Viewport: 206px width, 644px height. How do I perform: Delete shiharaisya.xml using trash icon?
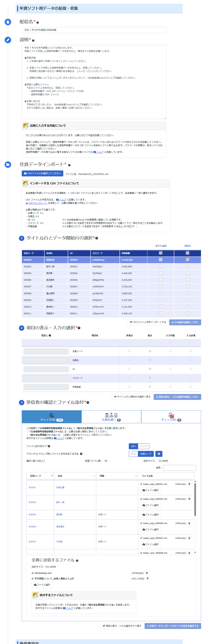tap(147, 573)
